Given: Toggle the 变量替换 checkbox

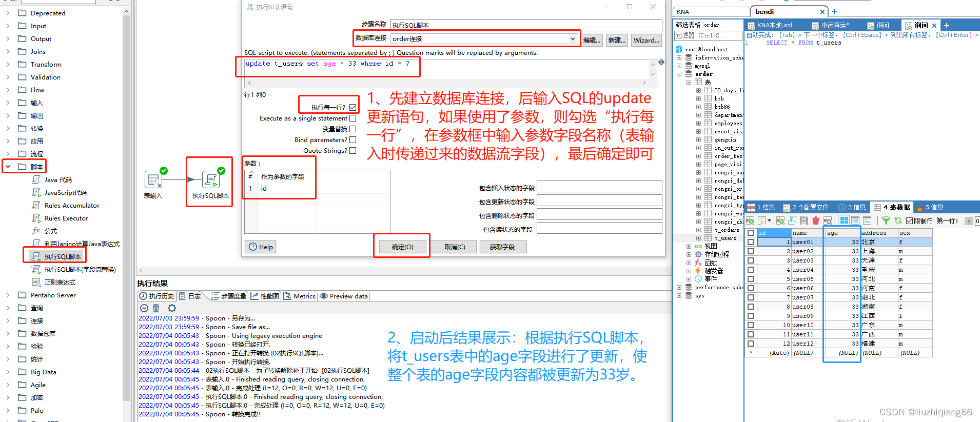Looking at the screenshot, I should (x=352, y=129).
